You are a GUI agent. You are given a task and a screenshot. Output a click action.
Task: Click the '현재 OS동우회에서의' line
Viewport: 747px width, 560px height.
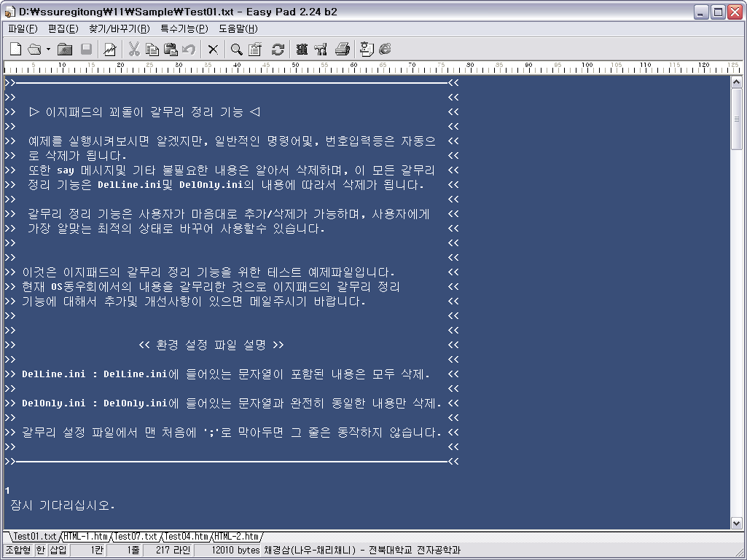click(211, 287)
